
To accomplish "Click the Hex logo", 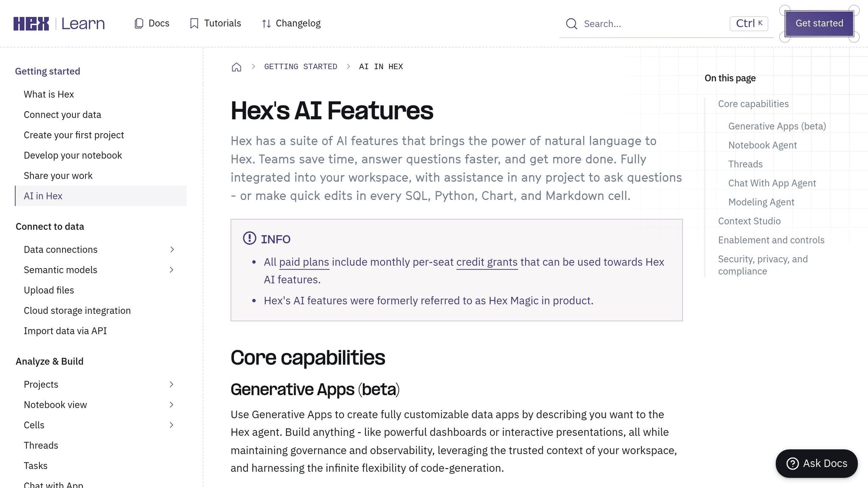I will (31, 24).
